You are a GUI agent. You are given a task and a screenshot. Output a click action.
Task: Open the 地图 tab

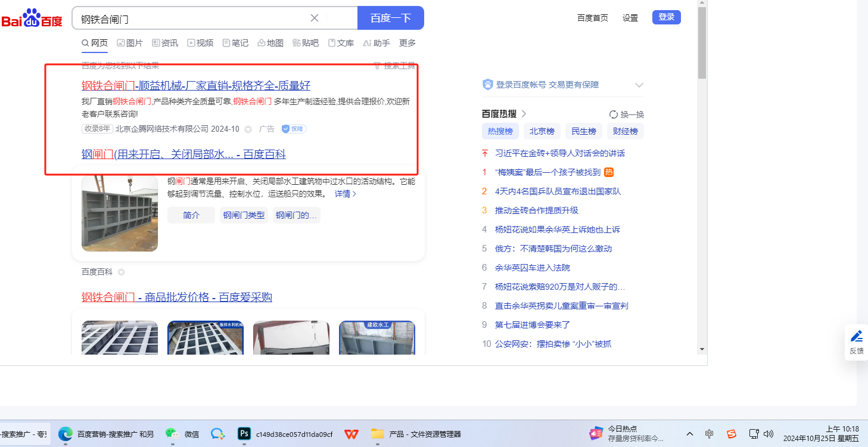tap(270, 43)
